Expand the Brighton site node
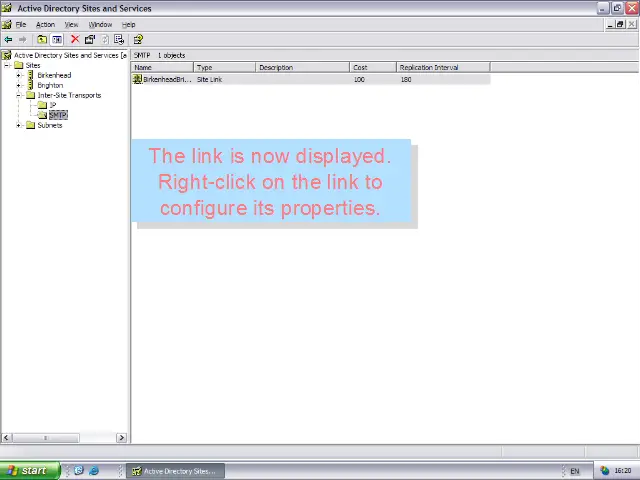The width and height of the screenshot is (640, 480). (x=18, y=85)
